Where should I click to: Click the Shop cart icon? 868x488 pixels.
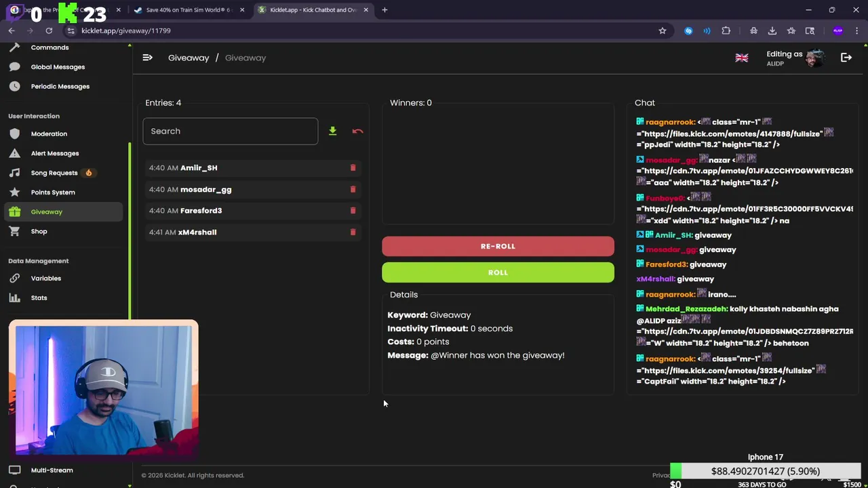(x=14, y=232)
